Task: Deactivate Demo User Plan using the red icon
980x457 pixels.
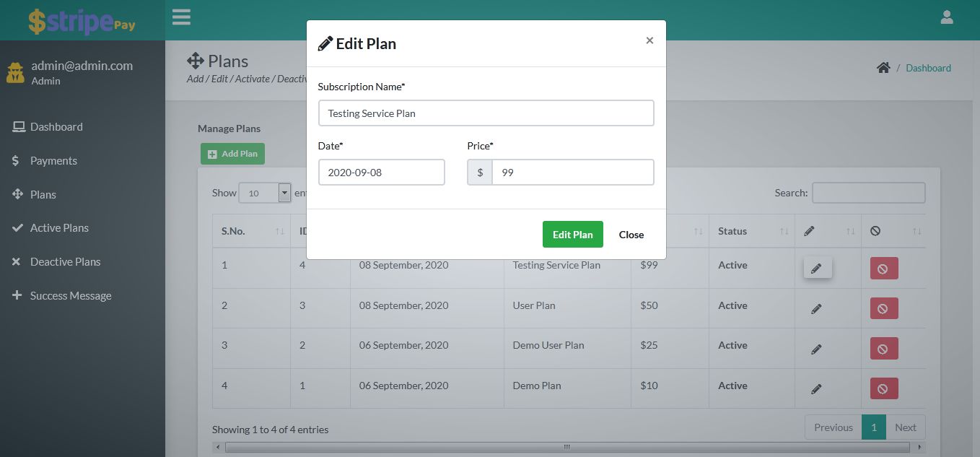Action: (884, 348)
